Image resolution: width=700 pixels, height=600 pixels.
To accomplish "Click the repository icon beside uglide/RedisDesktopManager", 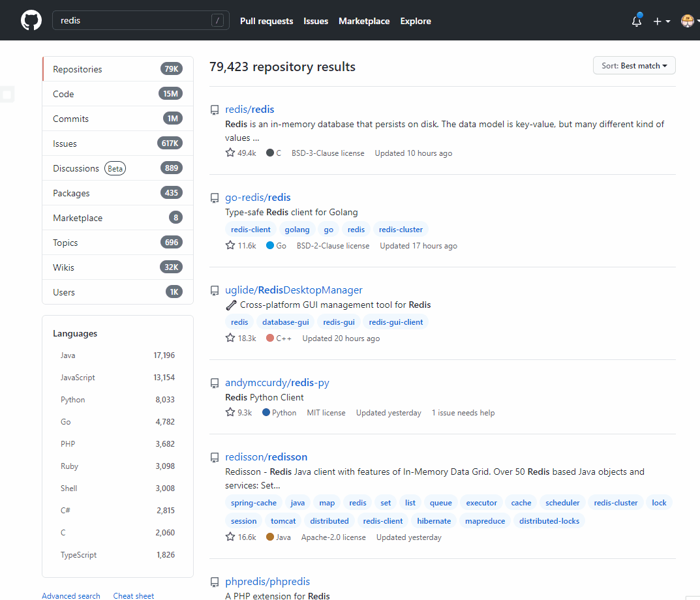I will (214, 290).
